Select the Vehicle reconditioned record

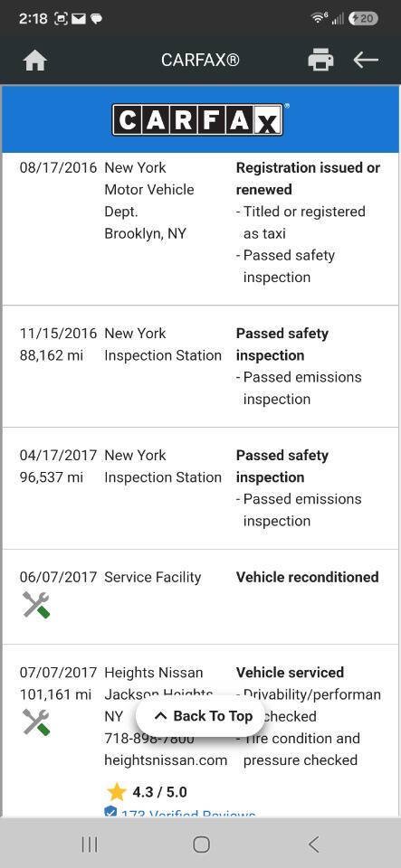(x=201, y=597)
